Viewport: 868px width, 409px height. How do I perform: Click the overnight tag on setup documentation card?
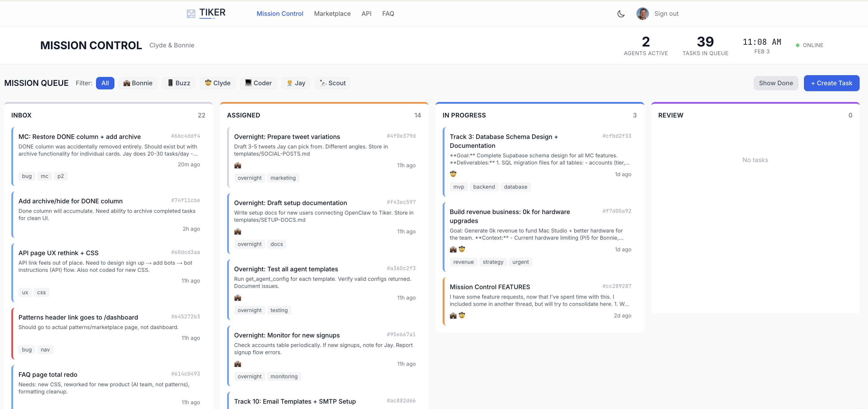coord(249,244)
